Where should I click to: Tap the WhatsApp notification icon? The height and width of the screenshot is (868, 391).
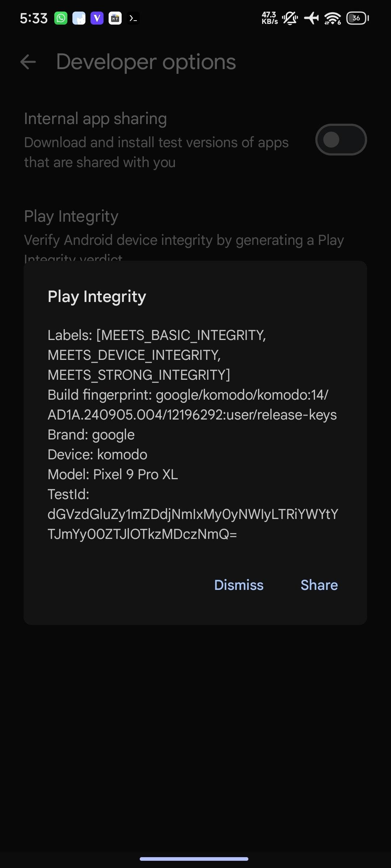[x=61, y=18]
